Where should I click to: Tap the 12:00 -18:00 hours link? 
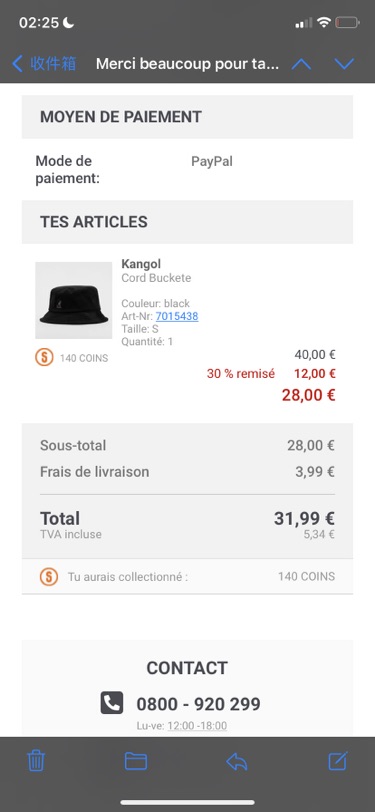coord(197,726)
